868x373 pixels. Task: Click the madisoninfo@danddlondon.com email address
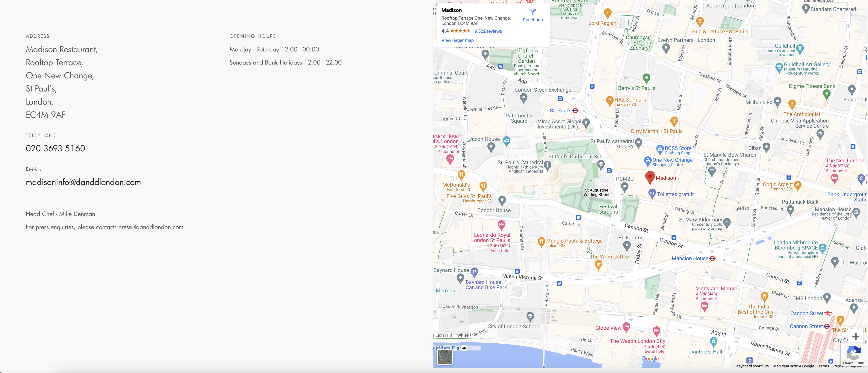[83, 182]
